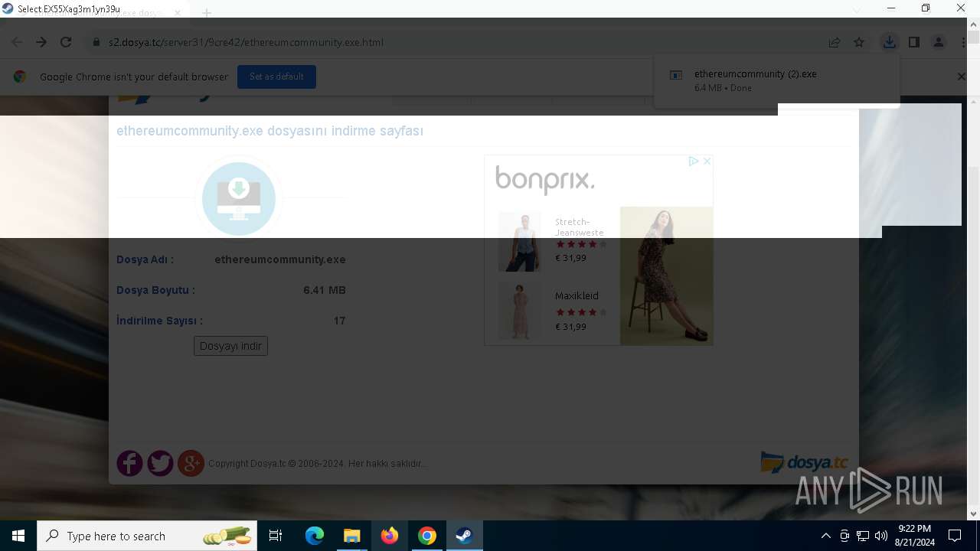Go forward with the browser forward arrow
The height and width of the screenshot is (551, 980).
coord(41,43)
